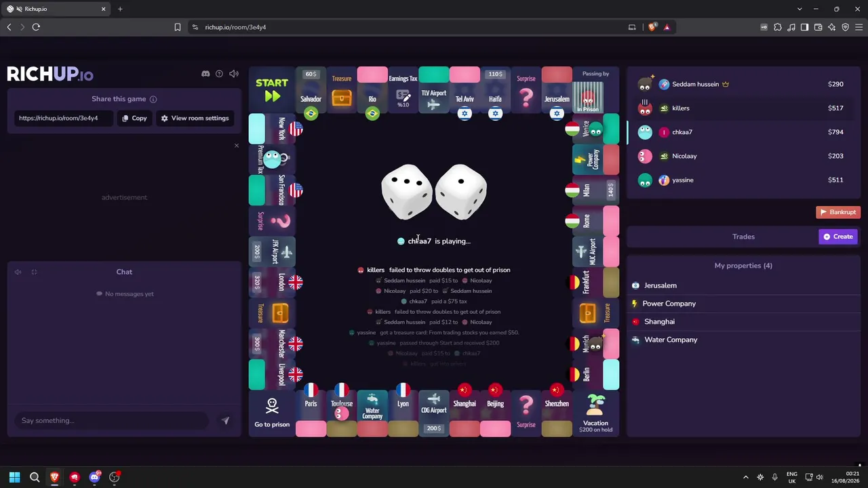Open Shanghai in My properties

[743, 322]
